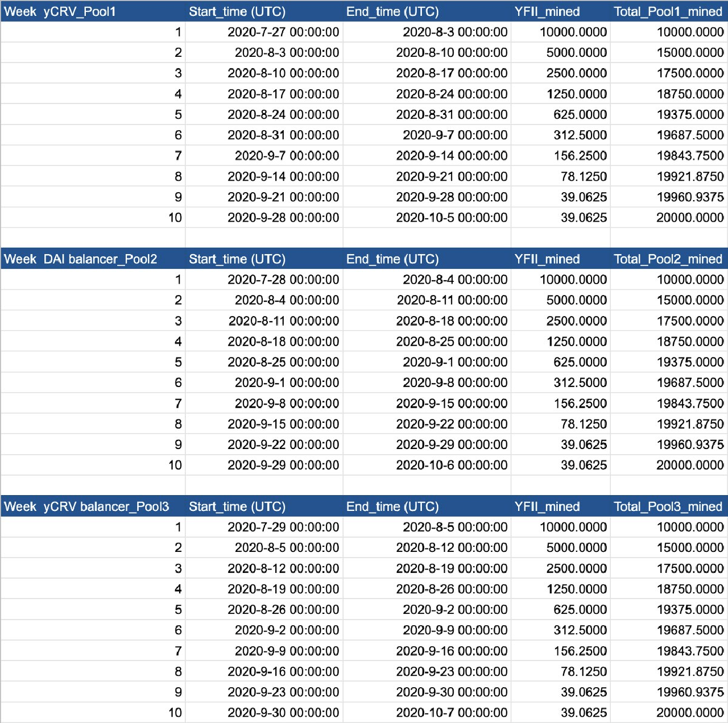This screenshot has width=728, height=723.
Task: Select End_time cell '2020-8-26 00:00:00' in Pool3 week 4
Action: (427, 589)
